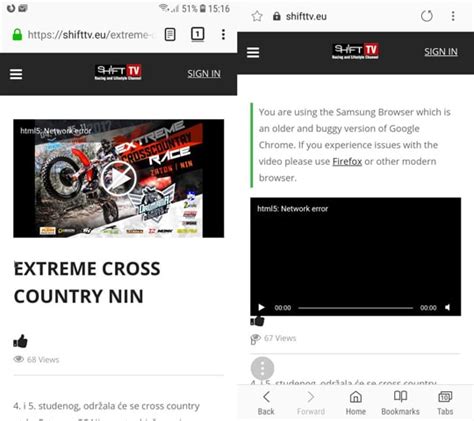Open Tabs in the bottom navigation bar
Image resolution: width=474 pixels, height=421 pixels.
445,403
